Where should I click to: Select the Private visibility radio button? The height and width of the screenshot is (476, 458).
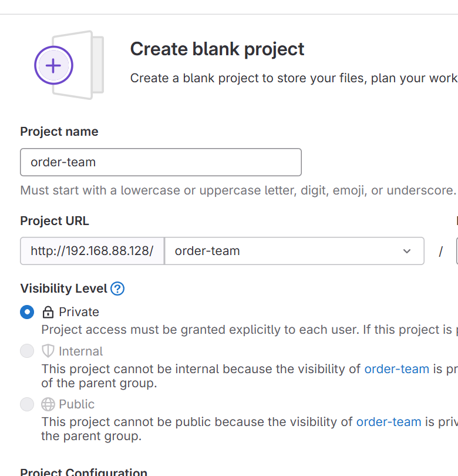pos(27,312)
